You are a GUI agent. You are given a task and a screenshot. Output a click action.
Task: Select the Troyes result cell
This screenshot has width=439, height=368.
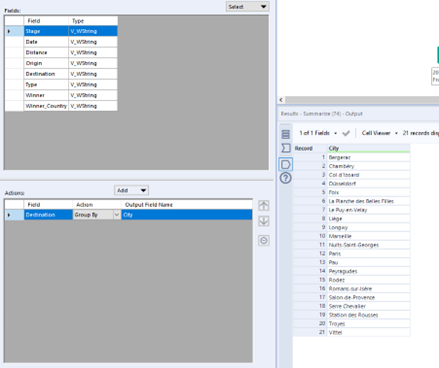pos(368,323)
